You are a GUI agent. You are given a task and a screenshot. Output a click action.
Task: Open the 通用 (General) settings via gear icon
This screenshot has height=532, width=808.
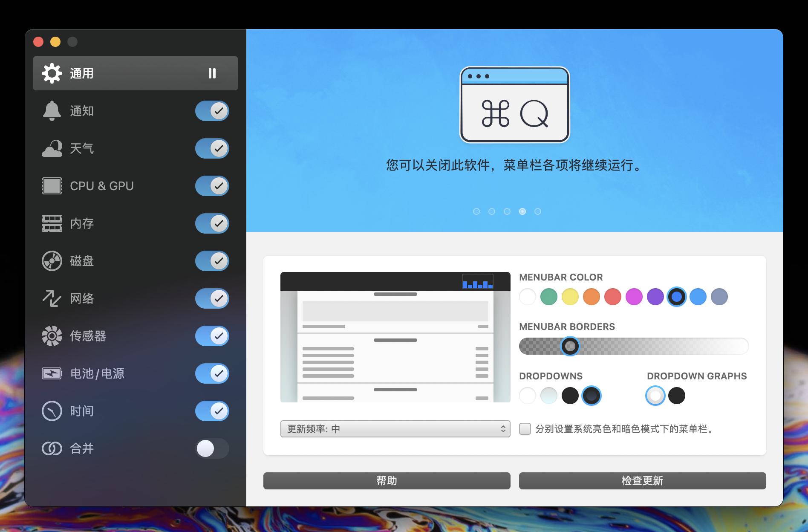point(52,73)
